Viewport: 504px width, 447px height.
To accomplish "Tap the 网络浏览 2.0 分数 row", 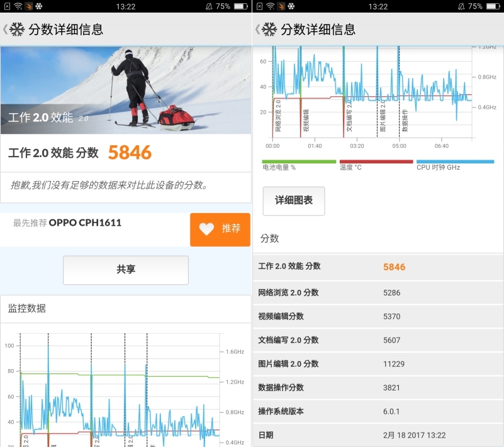I will (x=378, y=293).
